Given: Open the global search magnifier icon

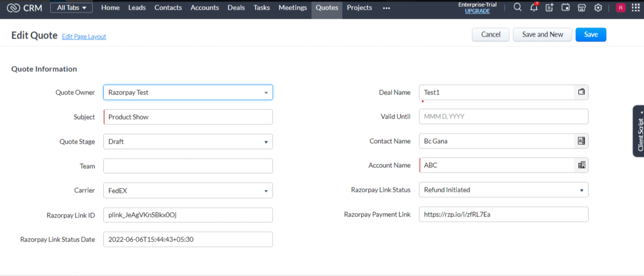Looking at the screenshot, I should click(x=518, y=8).
